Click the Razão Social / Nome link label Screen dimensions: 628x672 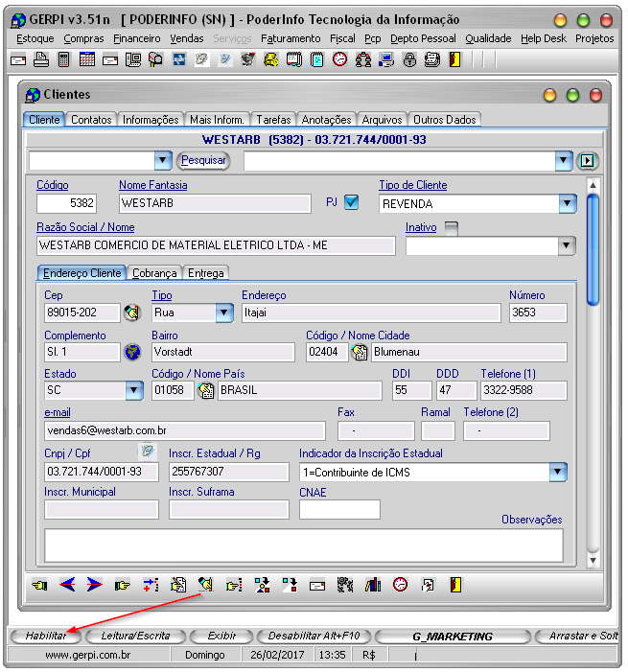click(x=85, y=227)
